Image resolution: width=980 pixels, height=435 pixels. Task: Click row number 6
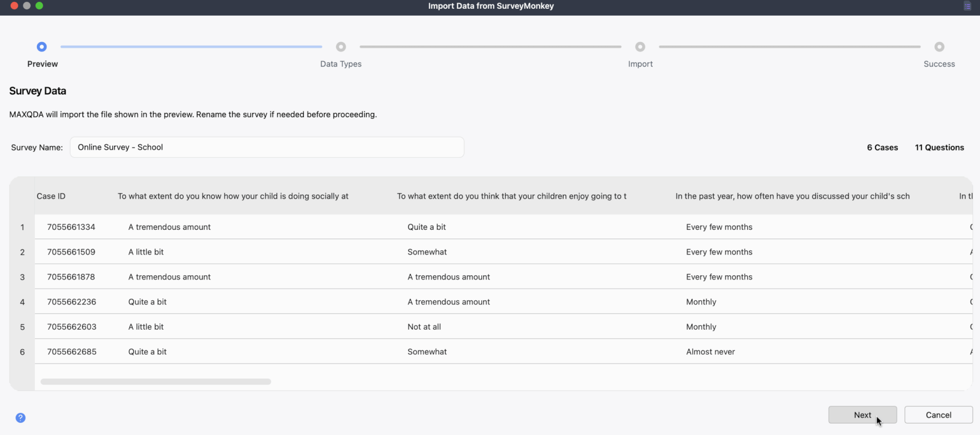(x=22, y=352)
